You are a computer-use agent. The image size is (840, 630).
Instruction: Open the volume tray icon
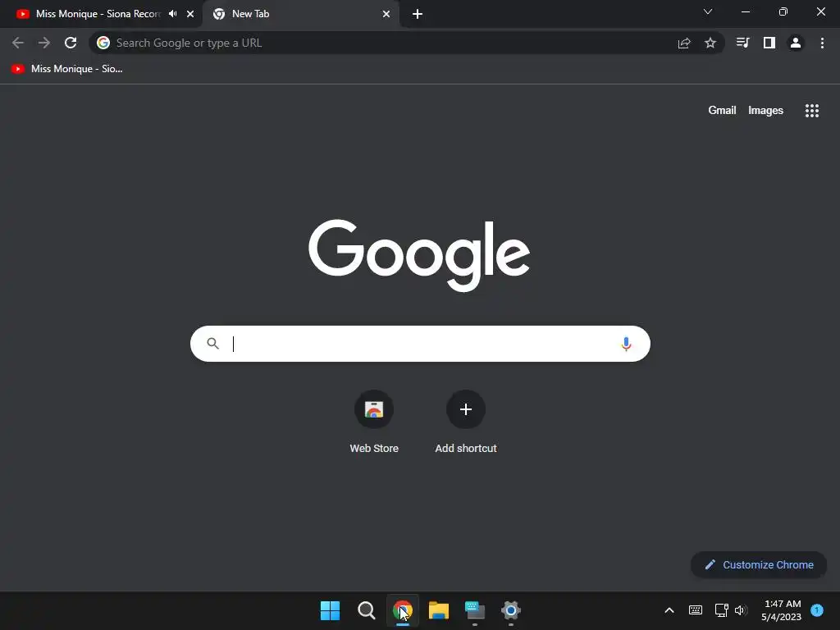(x=741, y=610)
